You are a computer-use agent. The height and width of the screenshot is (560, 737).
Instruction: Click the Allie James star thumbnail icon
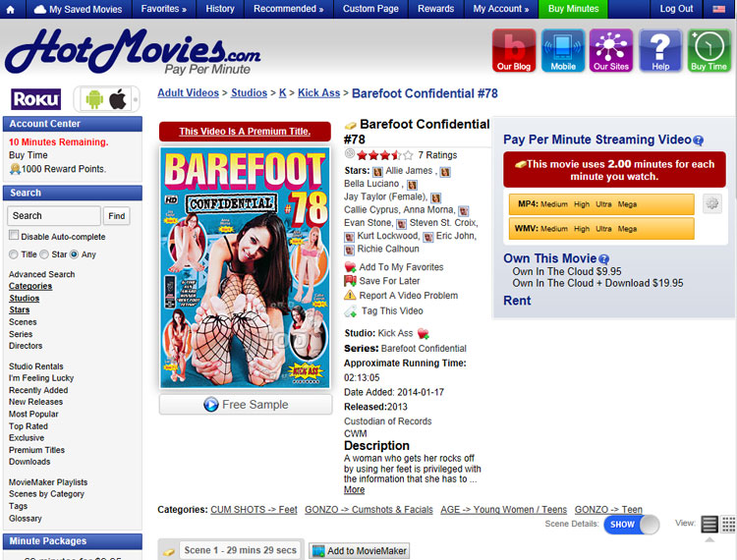tap(377, 172)
